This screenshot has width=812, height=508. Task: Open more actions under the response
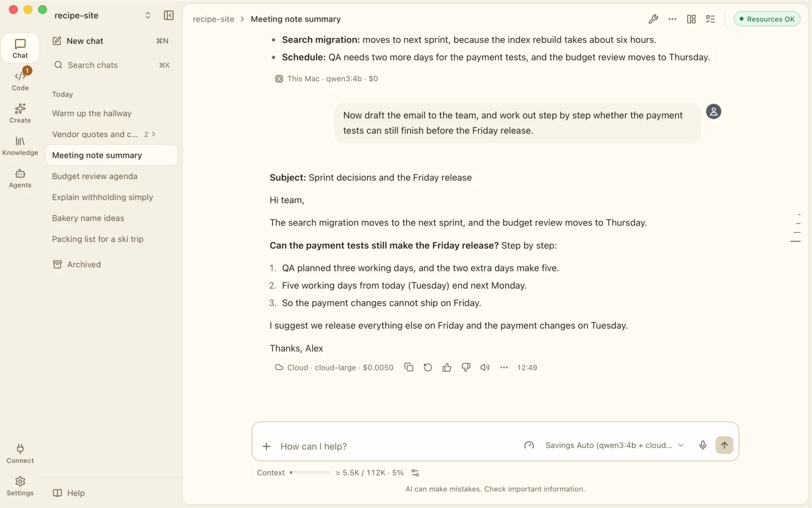tap(504, 367)
